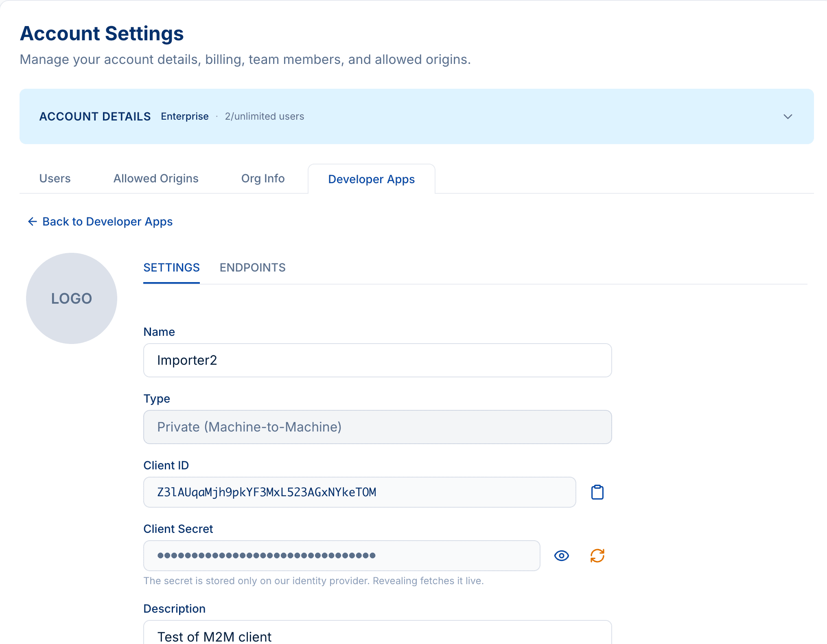Screen dimensions: 827x644
Task: Click the ACCOUNT DETAILS heading
Action: coord(95,116)
